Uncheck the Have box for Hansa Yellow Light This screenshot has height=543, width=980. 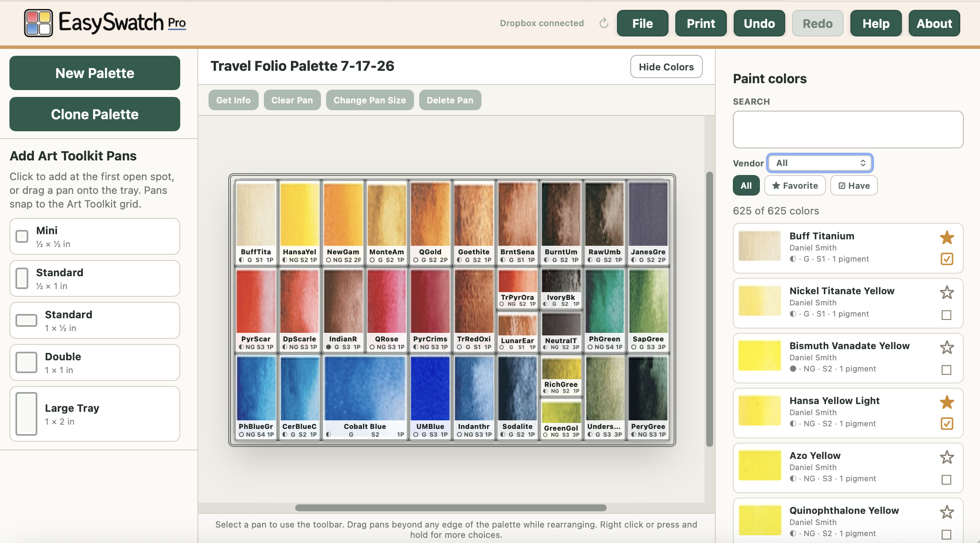coord(947,424)
